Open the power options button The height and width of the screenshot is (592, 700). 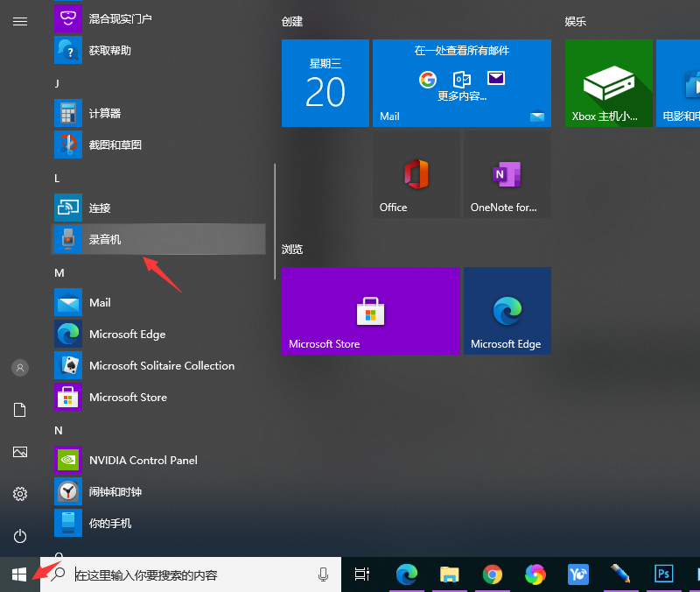20,536
